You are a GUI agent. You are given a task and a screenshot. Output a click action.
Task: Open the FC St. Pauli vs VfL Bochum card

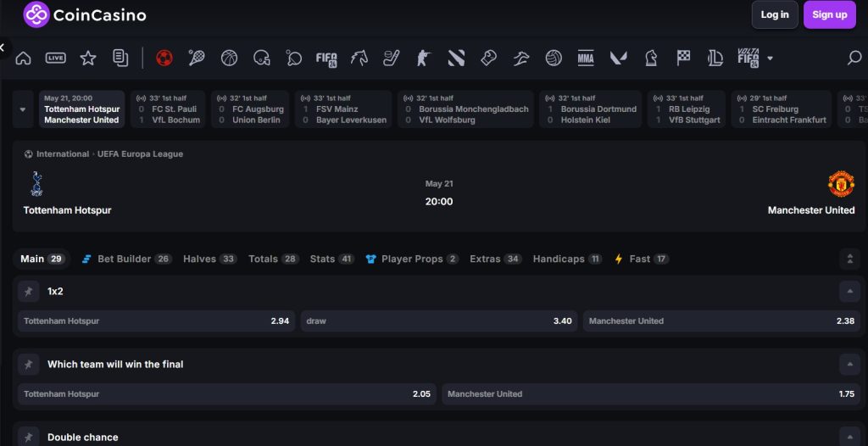(x=168, y=109)
